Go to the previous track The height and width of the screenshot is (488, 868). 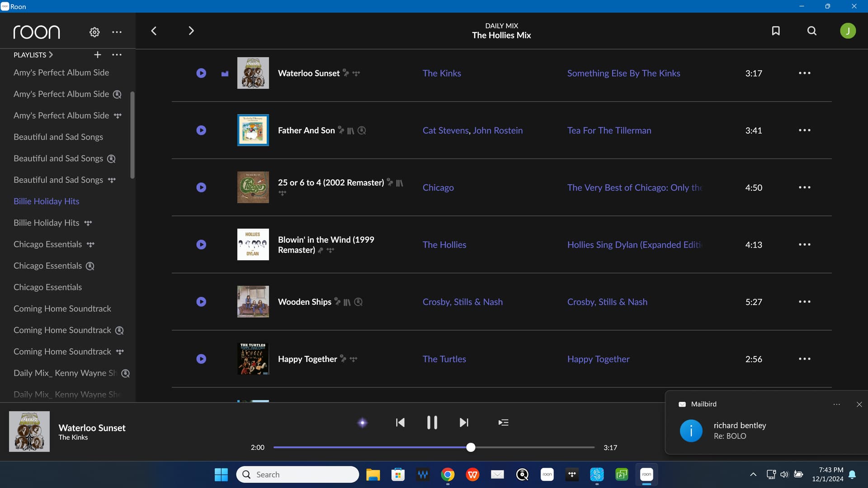[400, 422]
